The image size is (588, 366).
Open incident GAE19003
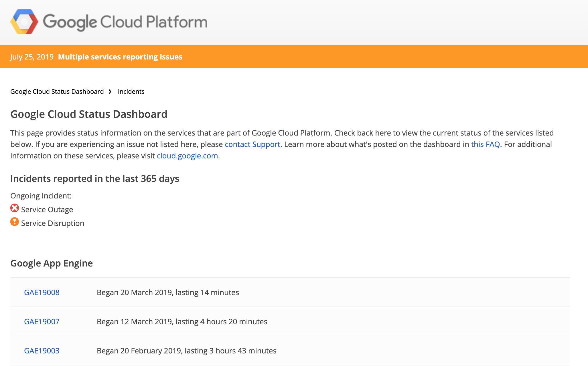[42, 351]
